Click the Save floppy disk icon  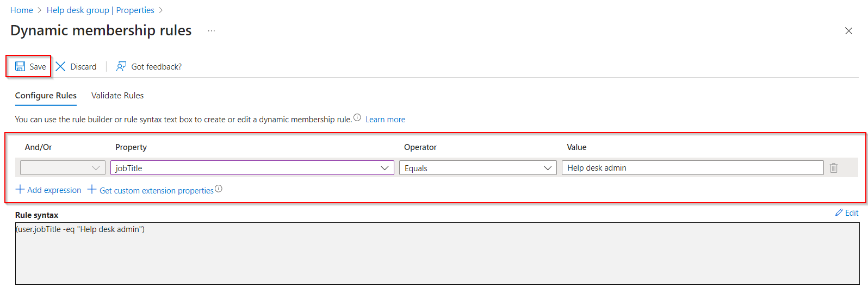pos(20,66)
